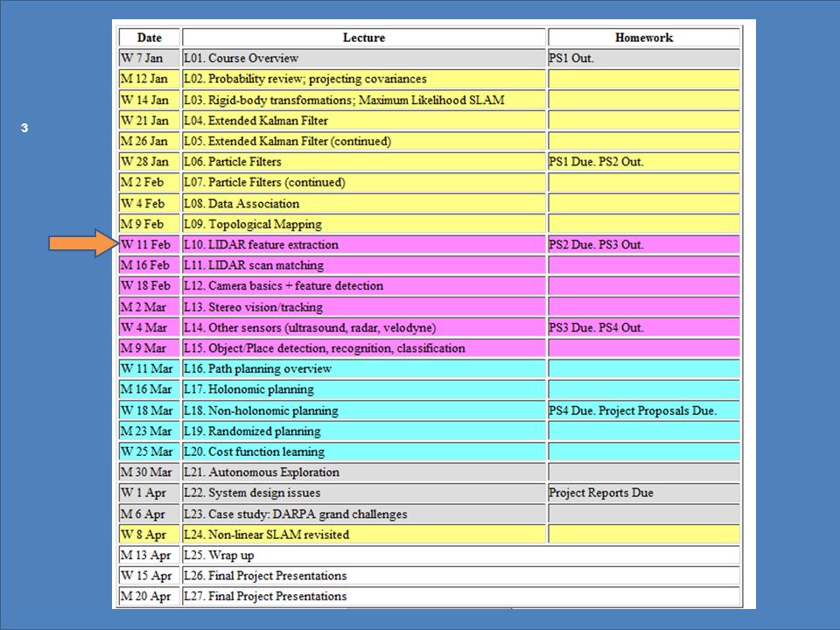The image size is (840, 630).
Task: Click the M 30 Mar date cell
Action: [x=149, y=472]
